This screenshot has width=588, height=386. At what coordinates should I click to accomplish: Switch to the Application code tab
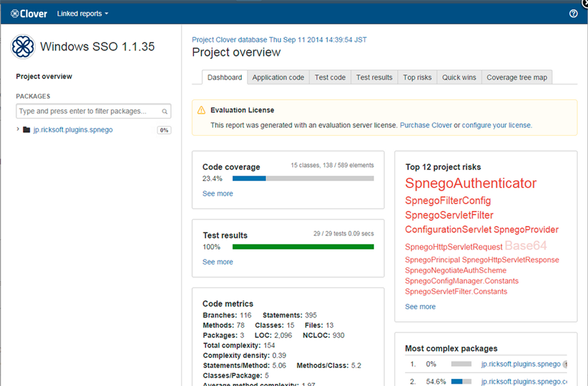point(278,78)
